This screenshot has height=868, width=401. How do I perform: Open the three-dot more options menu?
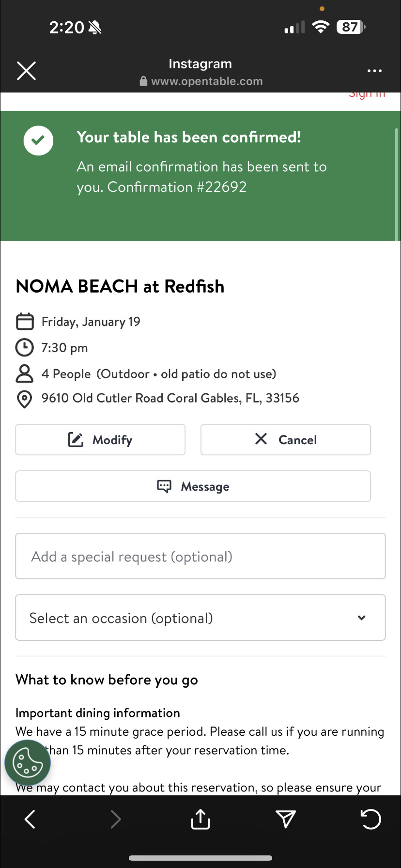[x=374, y=71]
